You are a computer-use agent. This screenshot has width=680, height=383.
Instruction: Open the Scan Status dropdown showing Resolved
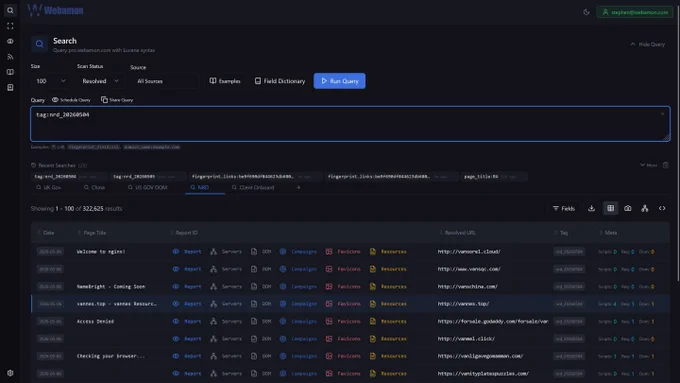click(x=100, y=81)
